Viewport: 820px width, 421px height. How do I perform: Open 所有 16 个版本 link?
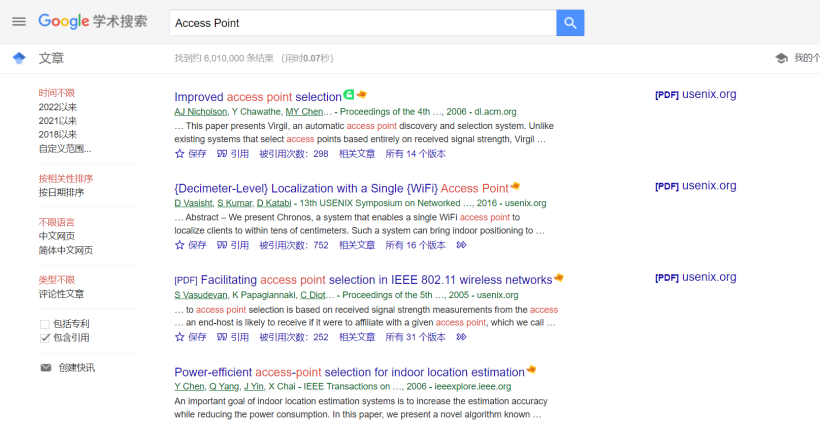pos(416,245)
